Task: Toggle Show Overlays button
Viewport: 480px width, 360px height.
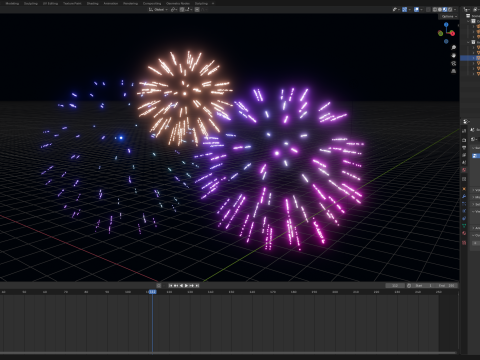Action: (x=416, y=10)
